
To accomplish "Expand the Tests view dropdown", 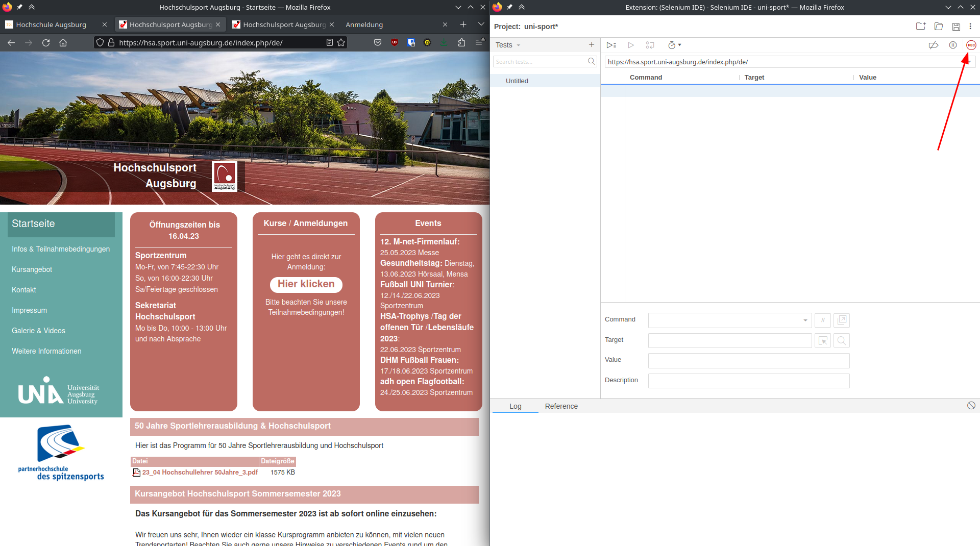I will tap(508, 45).
